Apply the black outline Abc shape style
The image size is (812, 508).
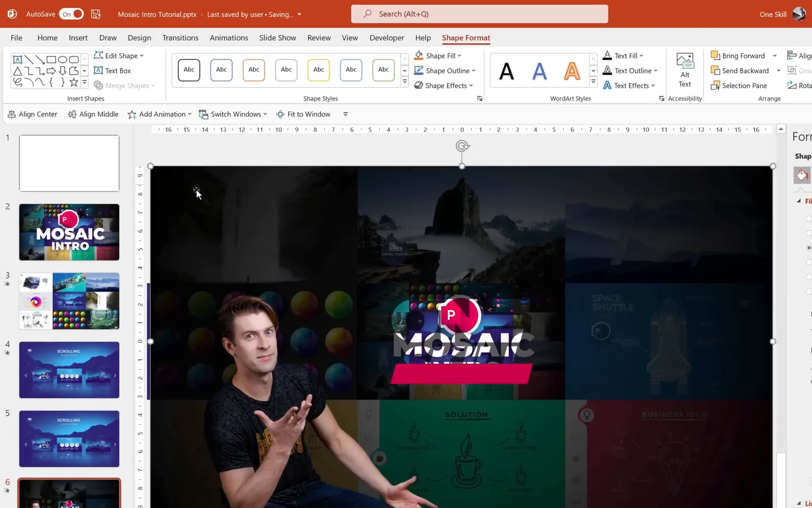pyautogui.click(x=189, y=70)
